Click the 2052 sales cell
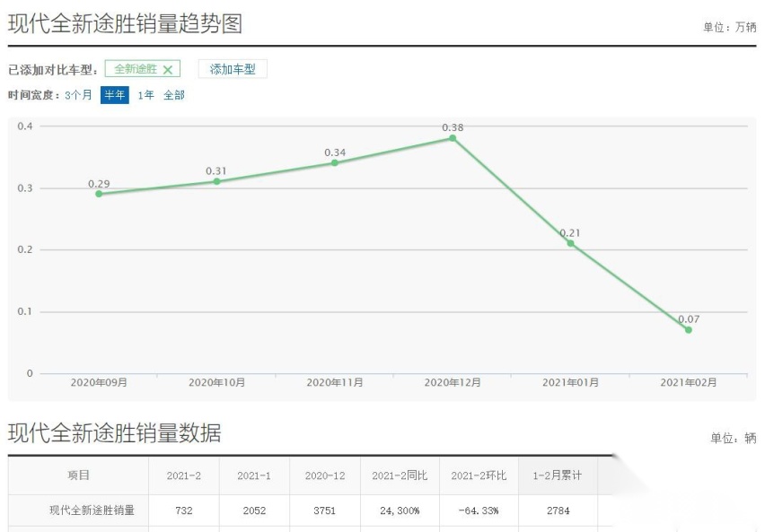This screenshot has height=532, width=765. (x=254, y=511)
